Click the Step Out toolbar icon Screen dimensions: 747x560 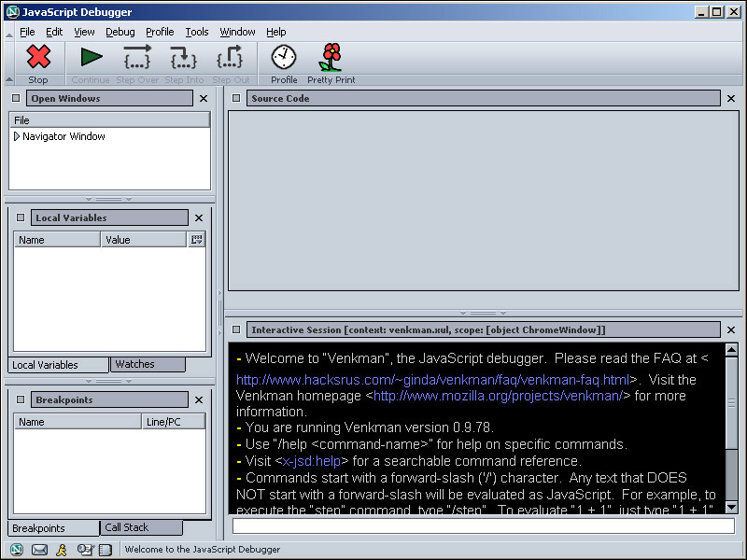(230, 58)
